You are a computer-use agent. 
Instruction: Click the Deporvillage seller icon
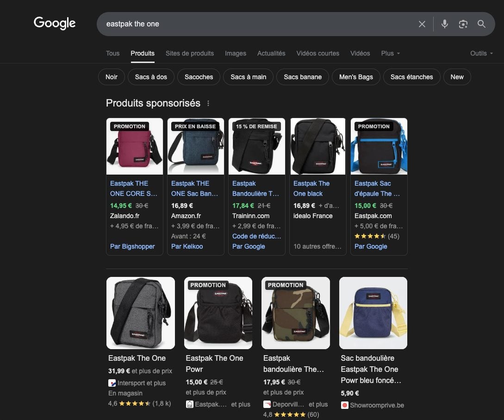[x=267, y=404]
